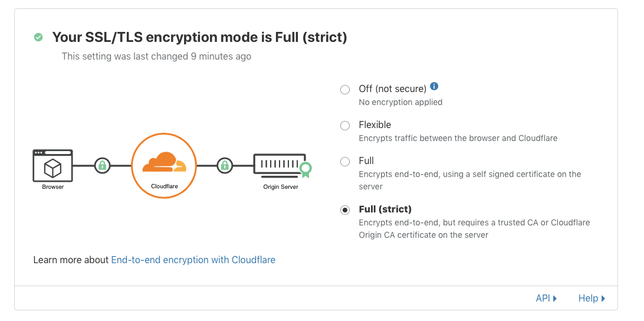The image size is (644, 321).
Task: Open End-to-end encryption with Cloudflare link
Action: (x=193, y=260)
